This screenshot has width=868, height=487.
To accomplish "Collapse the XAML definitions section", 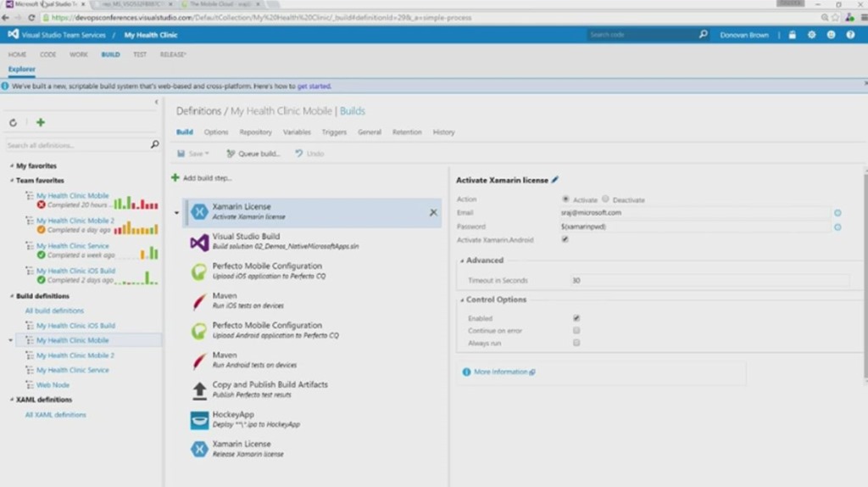I will coord(12,400).
